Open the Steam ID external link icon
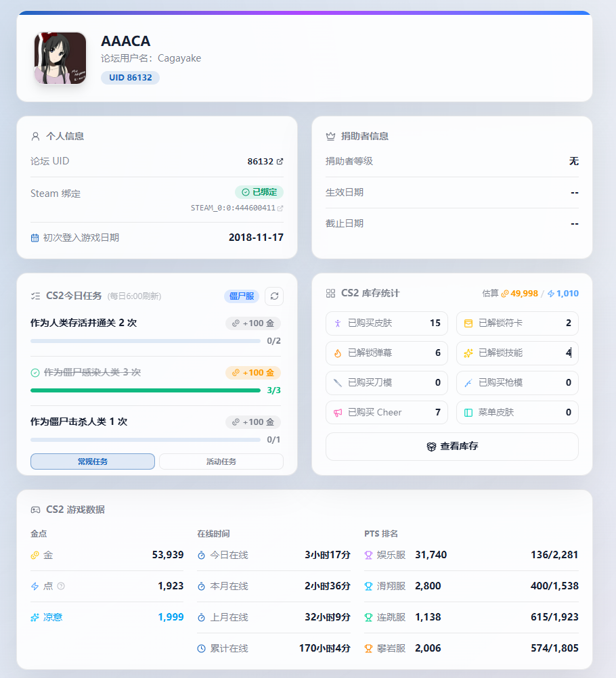This screenshot has height=678, width=616. click(280, 208)
